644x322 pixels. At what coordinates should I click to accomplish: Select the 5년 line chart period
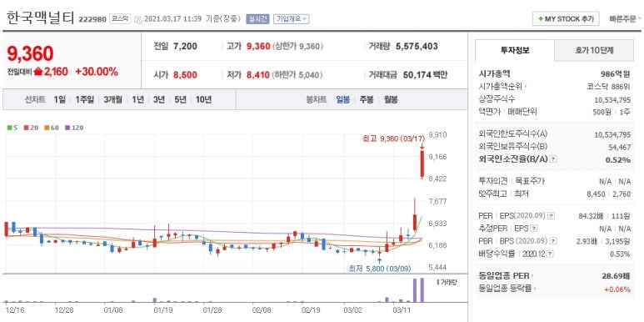point(180,99)
